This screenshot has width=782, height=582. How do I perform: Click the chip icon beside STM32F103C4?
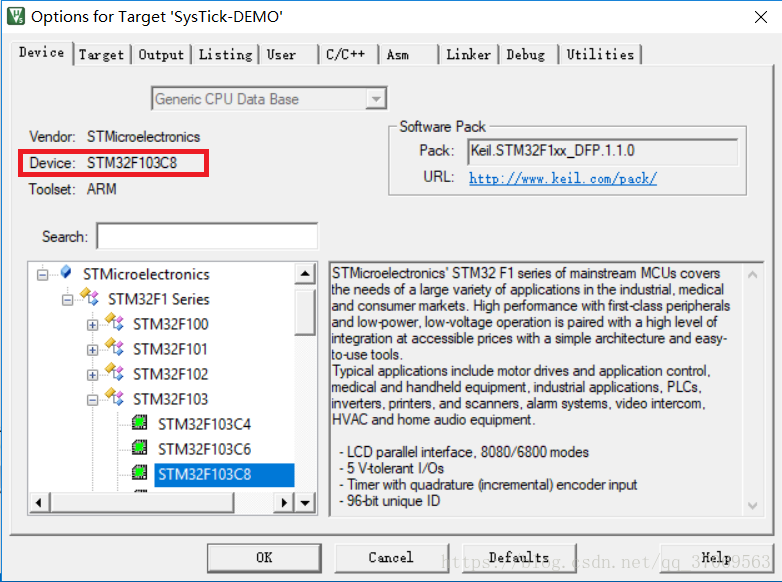(140, 422)
